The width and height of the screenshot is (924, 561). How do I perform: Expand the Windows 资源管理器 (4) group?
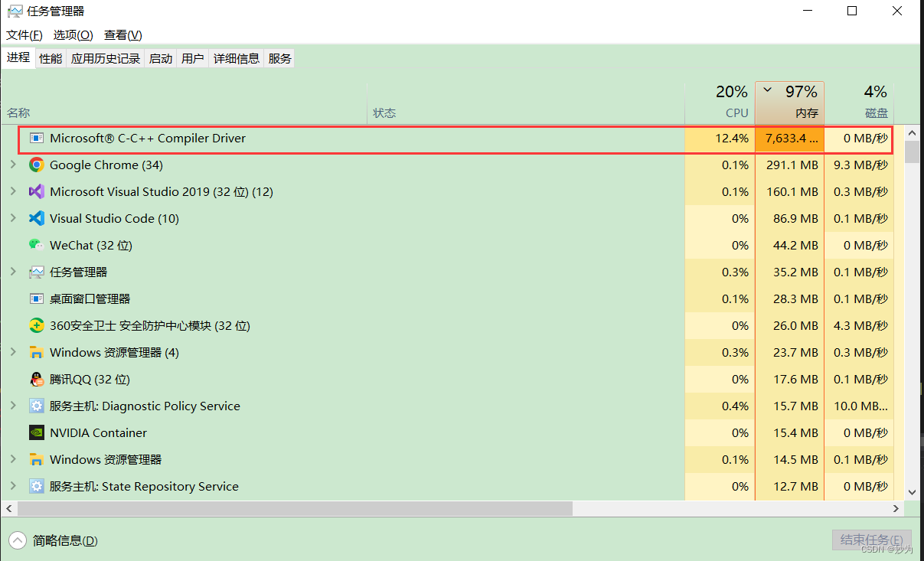click(13, 352)
